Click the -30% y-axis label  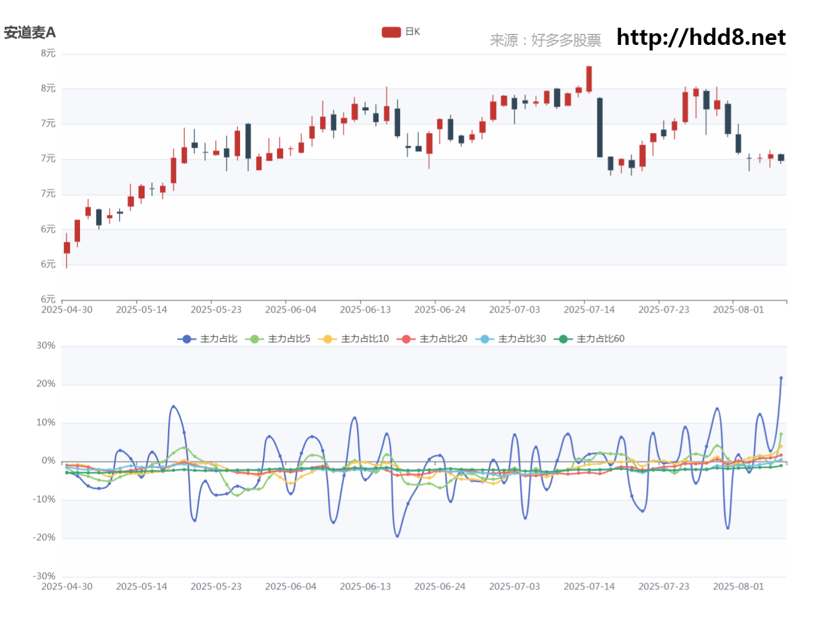tap(44, 576)
